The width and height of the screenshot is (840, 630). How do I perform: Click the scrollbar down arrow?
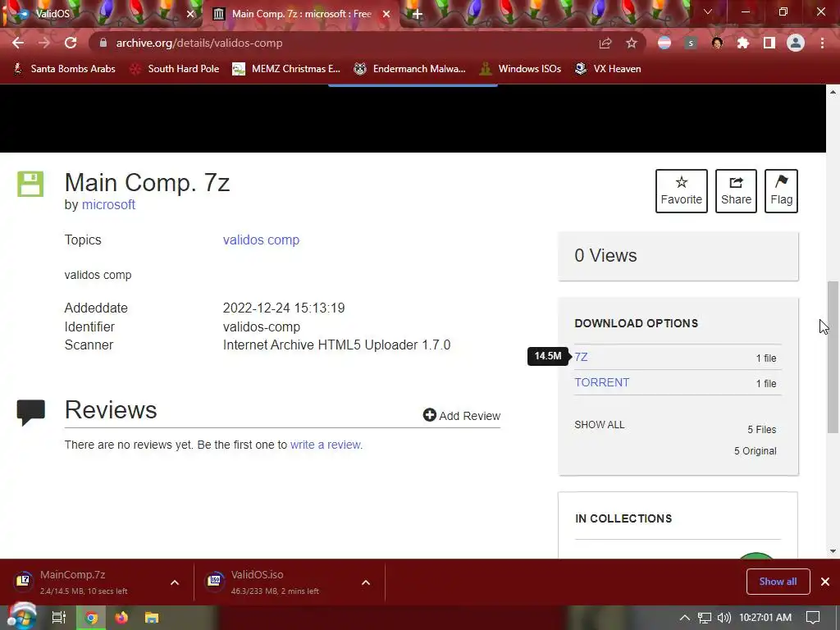coord(833,551)
